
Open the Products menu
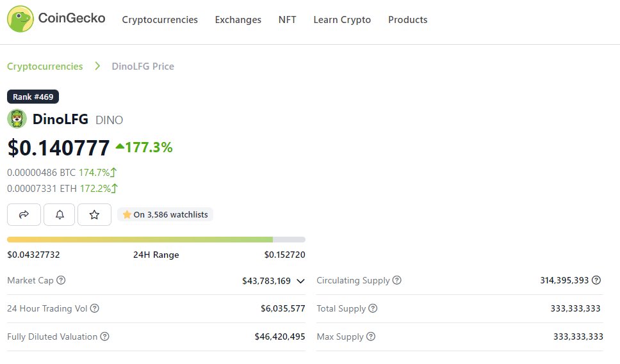tap(407, 20)
